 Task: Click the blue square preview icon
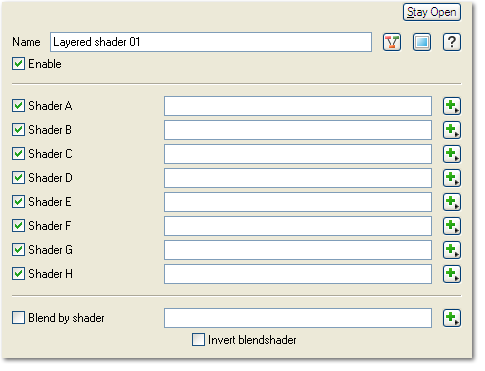(x=422, y=42)
